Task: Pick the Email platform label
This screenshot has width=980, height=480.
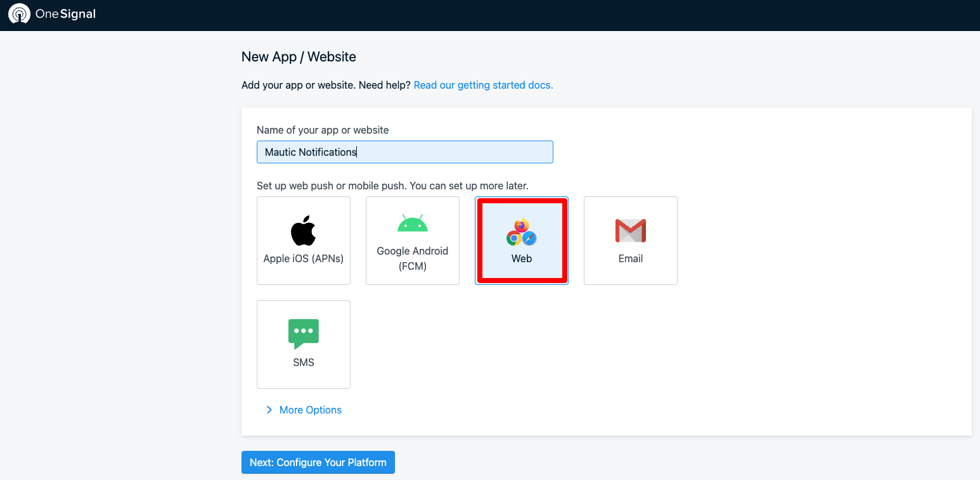Action: [x=630, y=258]
